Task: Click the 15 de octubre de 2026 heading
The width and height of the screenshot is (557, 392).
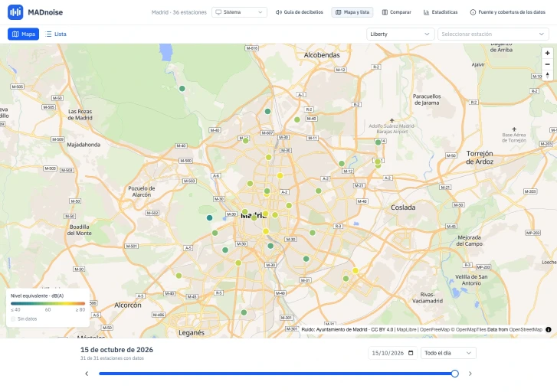Action: (116, 350)
